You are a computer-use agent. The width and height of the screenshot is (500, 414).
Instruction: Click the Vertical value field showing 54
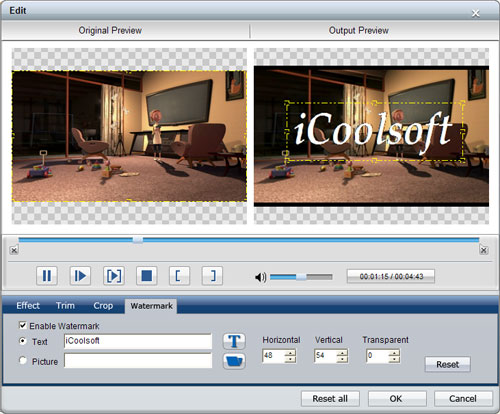325,356
